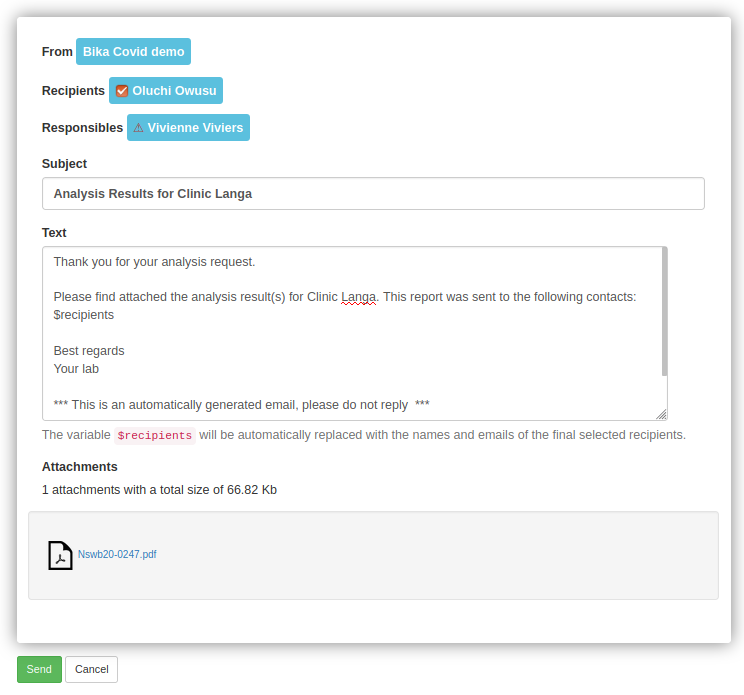The width and height of the screenshot is (744, 695).
Task: Click the Recipients label
Action: tap(73, 91)
